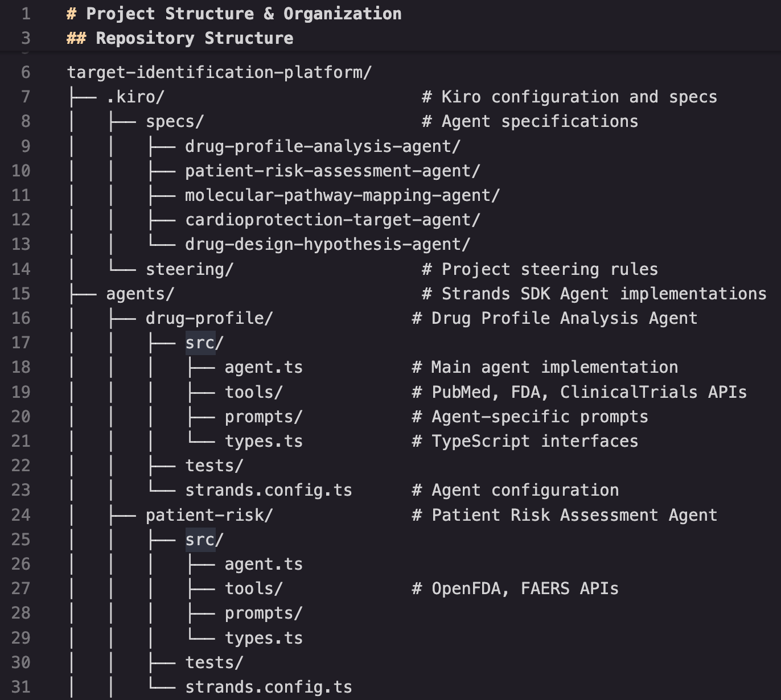Viewport: 781px width, 700px height.
Task: Click the "Strands SDK Agent implementations" comment
Action: coord(603,294)
